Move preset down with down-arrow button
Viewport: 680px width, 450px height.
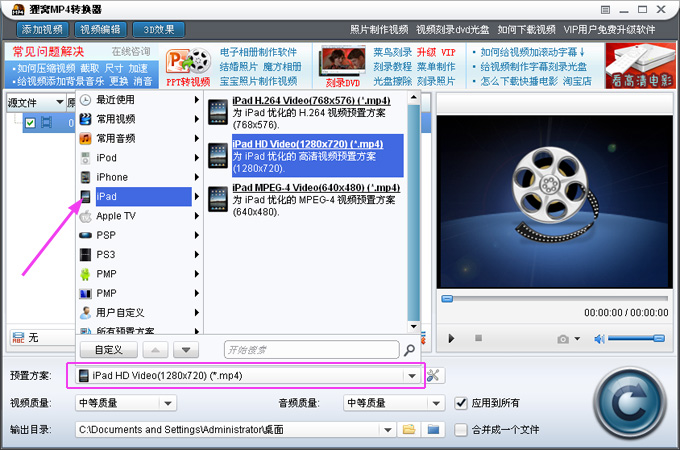click(x=186, y=350)
